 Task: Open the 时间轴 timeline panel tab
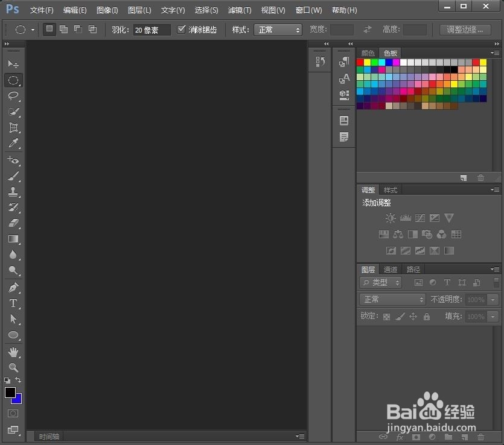[49, 437]
